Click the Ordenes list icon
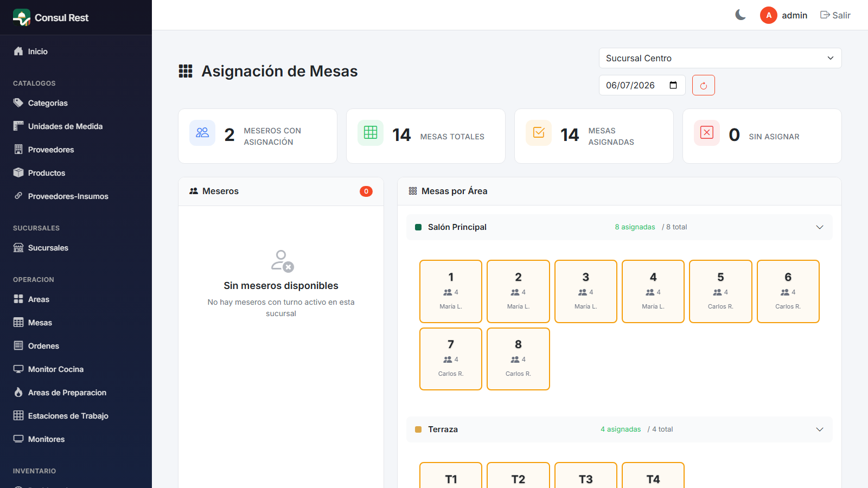The height and width of the screenshot is (488, 868). click(x=18, y=346)
